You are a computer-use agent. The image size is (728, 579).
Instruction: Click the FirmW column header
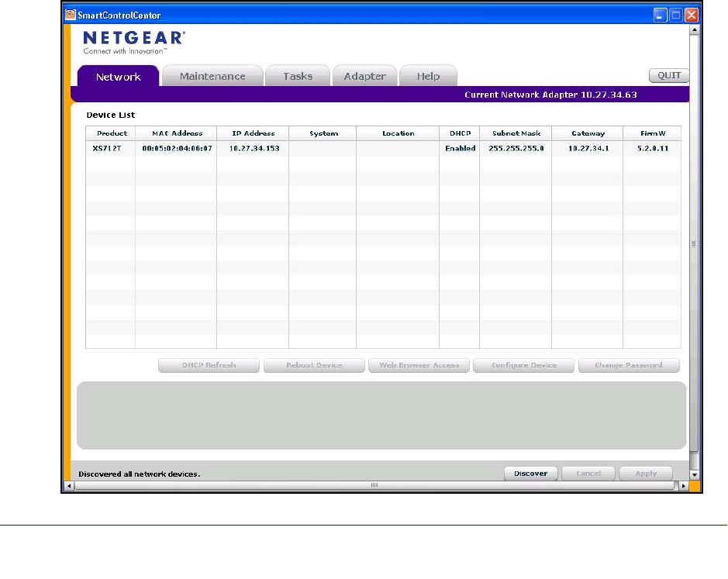[652, 133]
